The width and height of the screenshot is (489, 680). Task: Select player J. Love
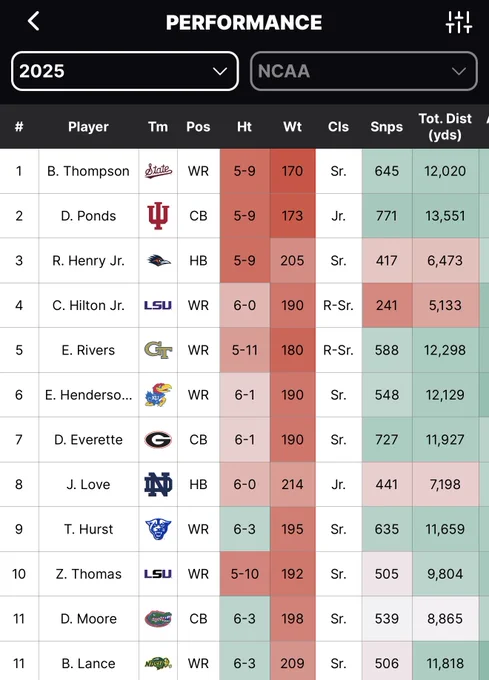[88, 484]
